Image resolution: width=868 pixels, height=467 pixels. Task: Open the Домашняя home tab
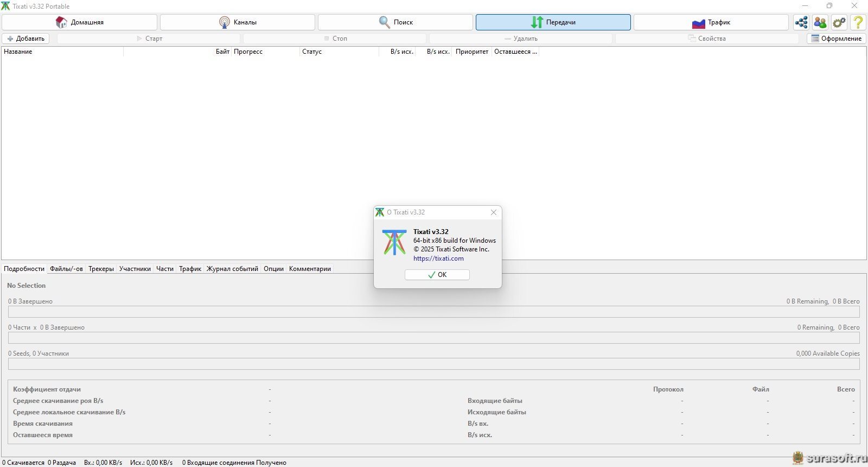coord(80,22)
